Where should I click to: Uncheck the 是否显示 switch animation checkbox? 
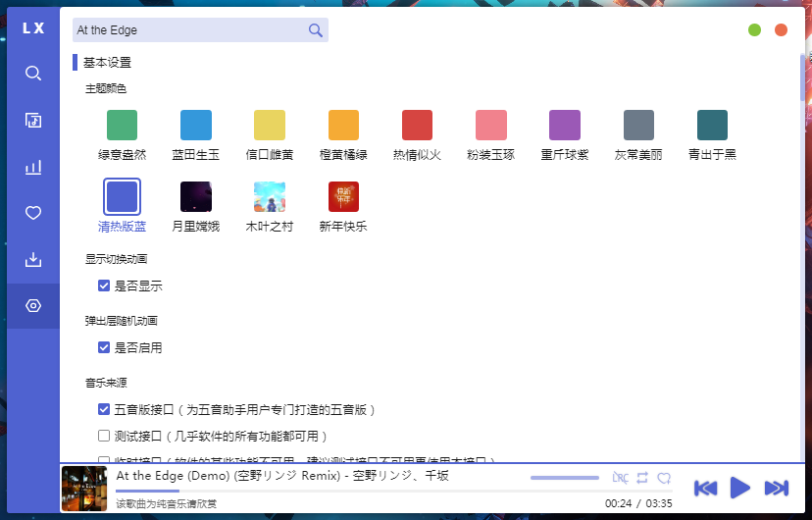tap(104, 286)
